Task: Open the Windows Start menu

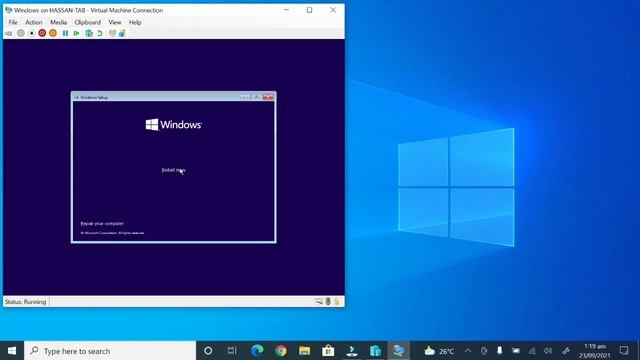Action: [12, 351]
